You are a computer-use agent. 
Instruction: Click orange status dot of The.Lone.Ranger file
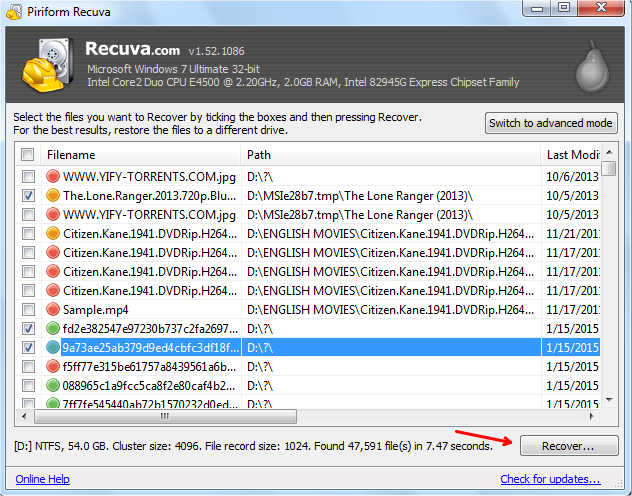coord(53,195)
